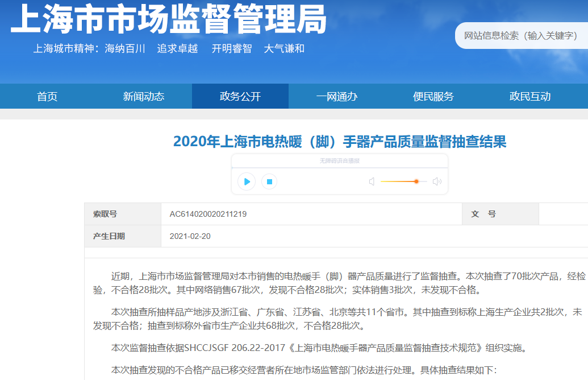Play the accessible audio broadcast
This screenshot has width=588, height=380.
pyautogui.click(x=247, y=181)
